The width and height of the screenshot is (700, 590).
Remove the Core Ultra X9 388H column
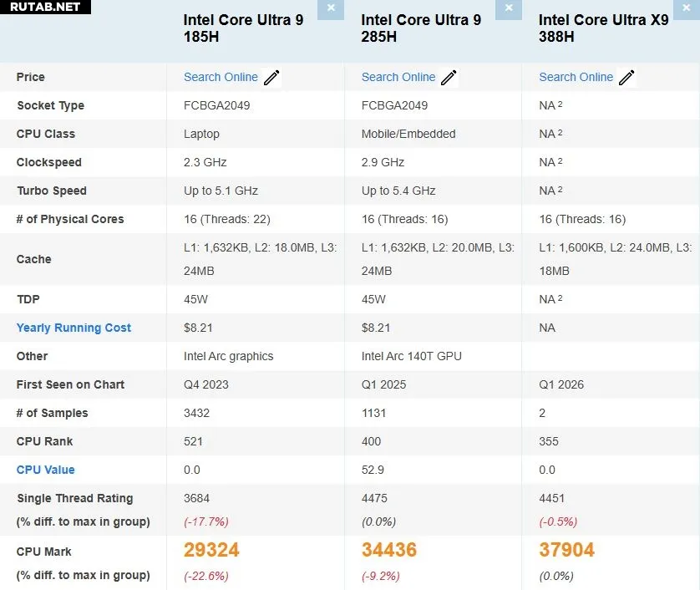(686, 8)
